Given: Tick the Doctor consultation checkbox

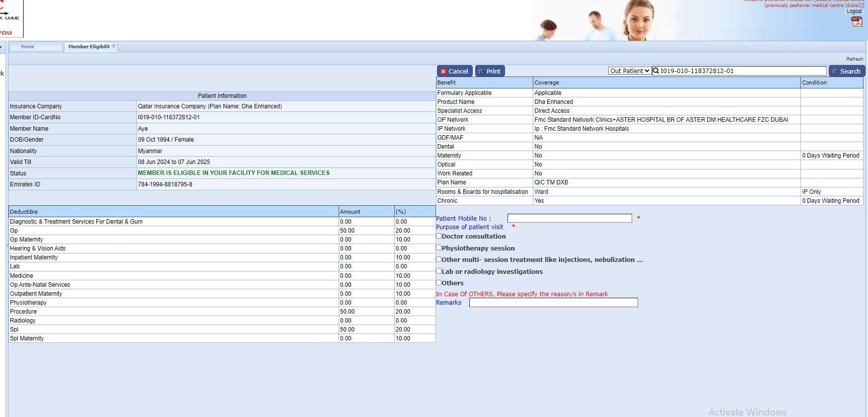Looking at the screenshot, I should (x=439, y=236).
